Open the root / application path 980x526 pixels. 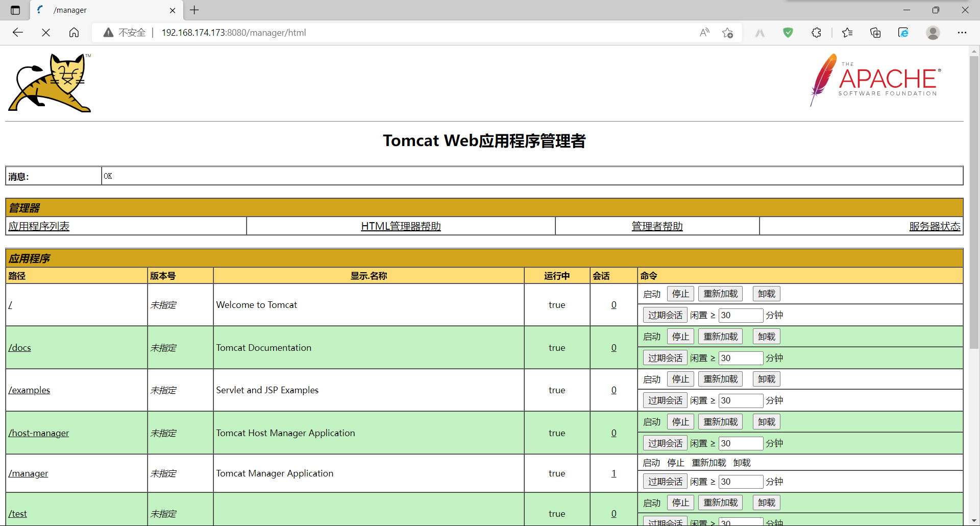click(10, 305)
